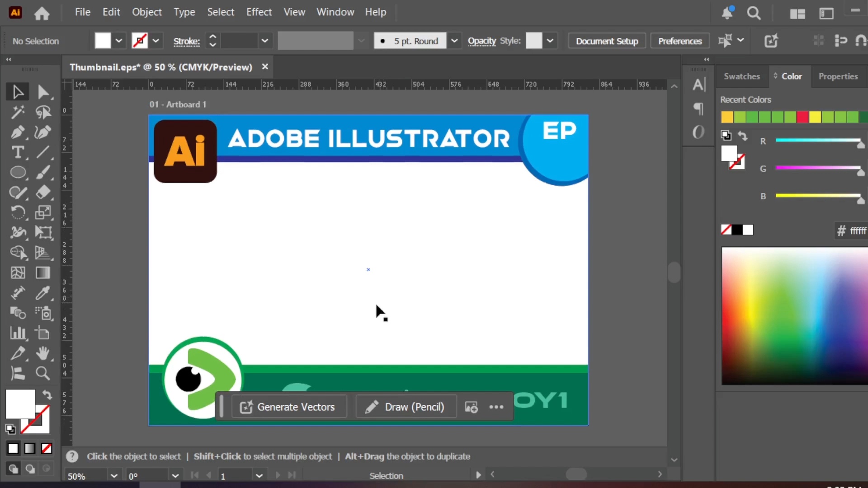The width and height of the screenshot is (868, 488).
Task: Click the Document Setup button
Action: [x=607, y=41]
